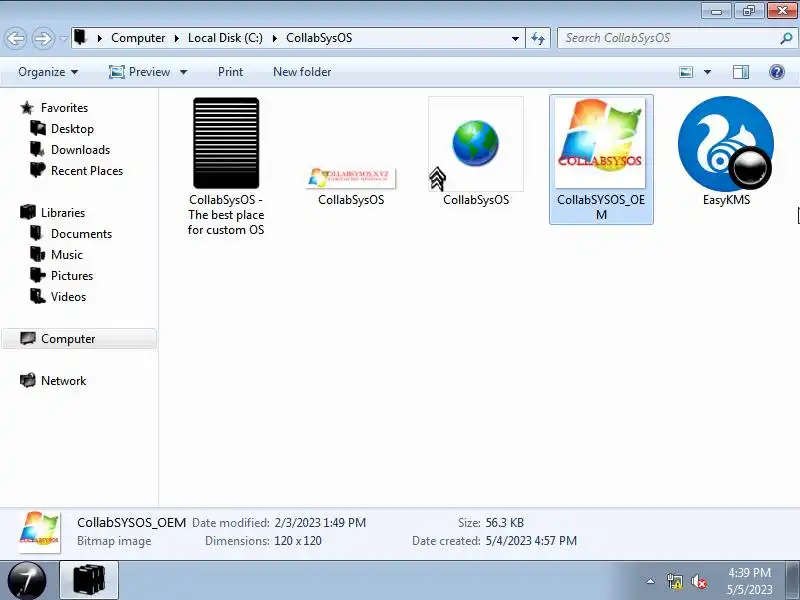Go back with the Back arrow button
The image size is (800, 600).
(15, 38)
